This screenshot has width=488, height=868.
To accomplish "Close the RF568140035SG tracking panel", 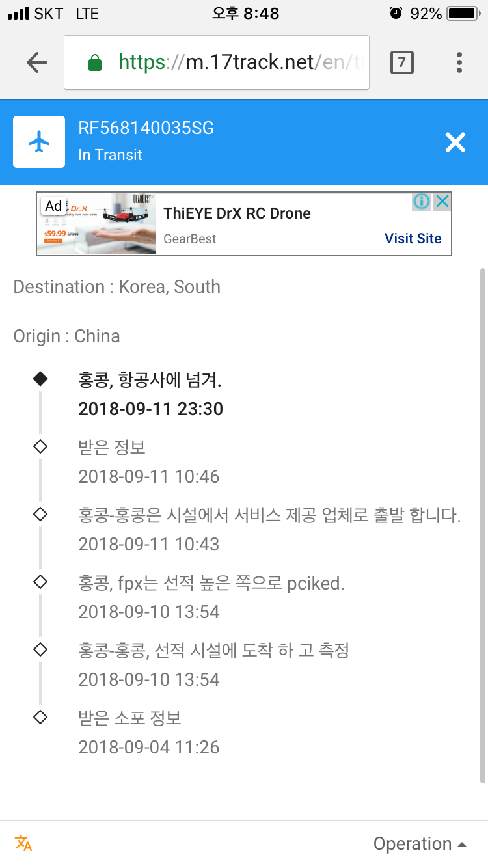I will (x=455, y=142).
